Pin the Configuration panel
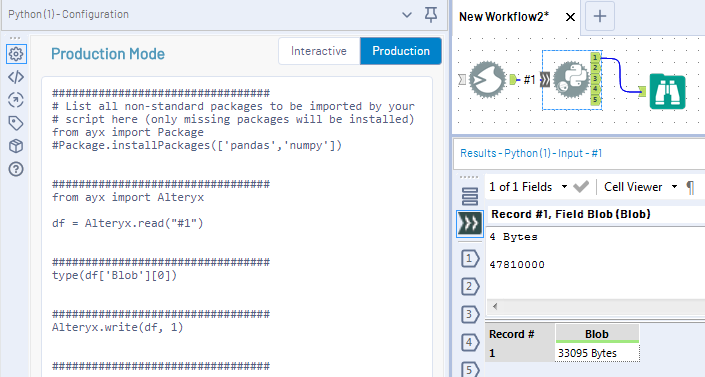The height and width of the screenshot is (377, 705). pyautogui.click(x=431, y=15)
